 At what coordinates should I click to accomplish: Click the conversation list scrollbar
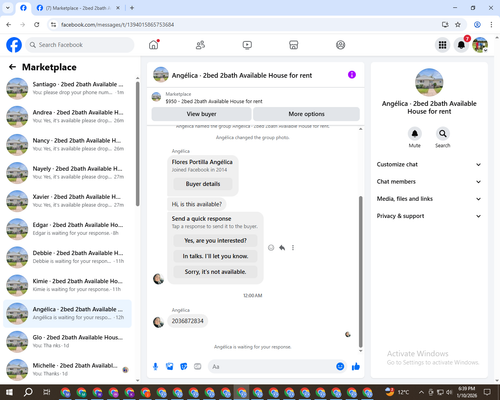click(137, 143)
